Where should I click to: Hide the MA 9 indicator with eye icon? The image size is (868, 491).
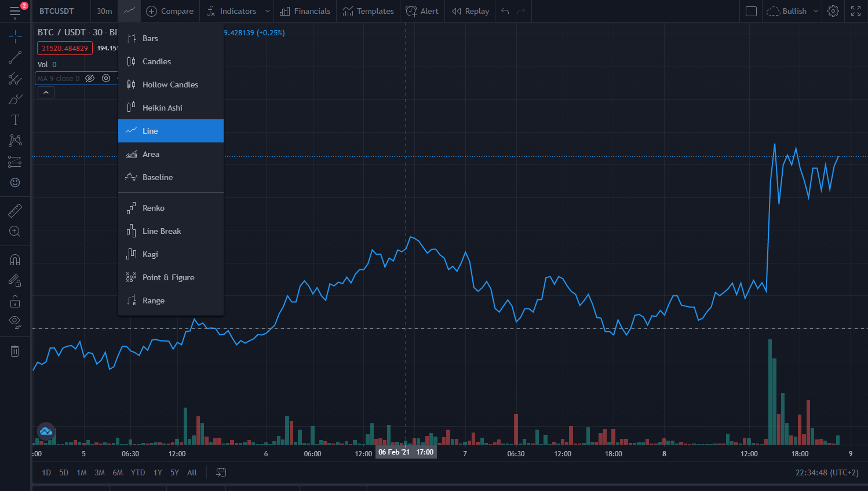(x=90, y=78)
